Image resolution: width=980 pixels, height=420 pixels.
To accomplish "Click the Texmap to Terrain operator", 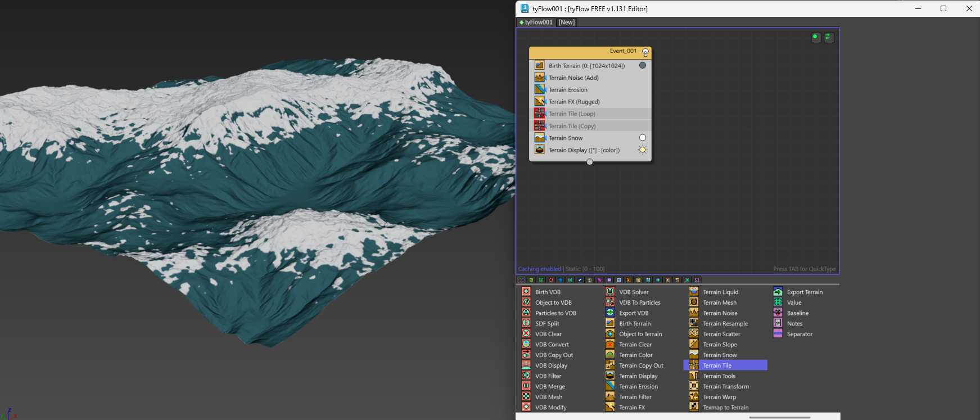I will click(725, 408).
